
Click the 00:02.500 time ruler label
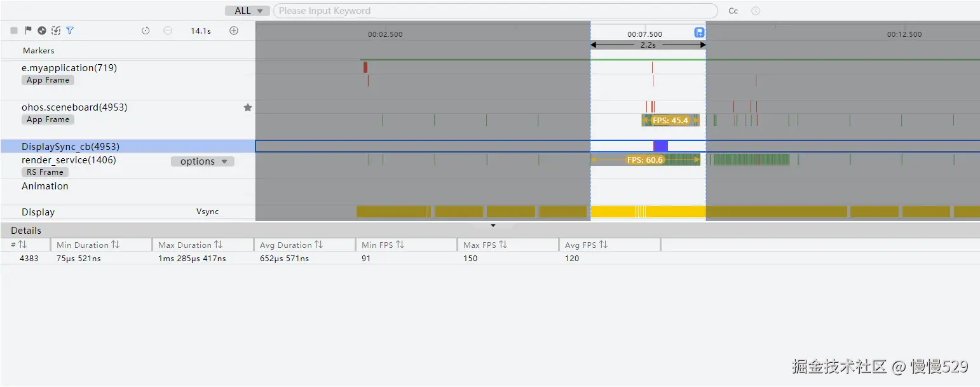click(x=385, y=34)
